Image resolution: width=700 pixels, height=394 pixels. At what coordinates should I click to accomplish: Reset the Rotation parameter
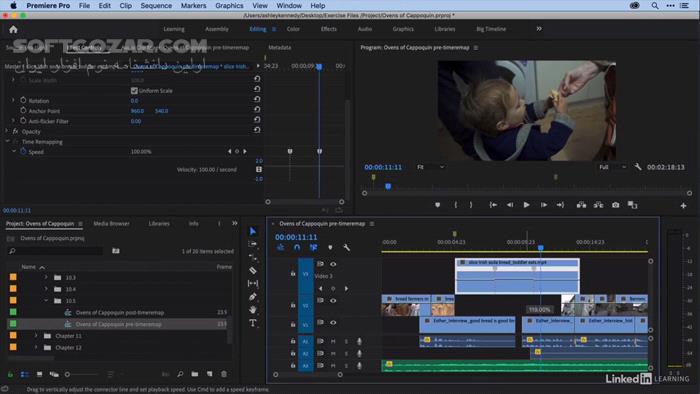pyautogui.click(x=257, y=99)
